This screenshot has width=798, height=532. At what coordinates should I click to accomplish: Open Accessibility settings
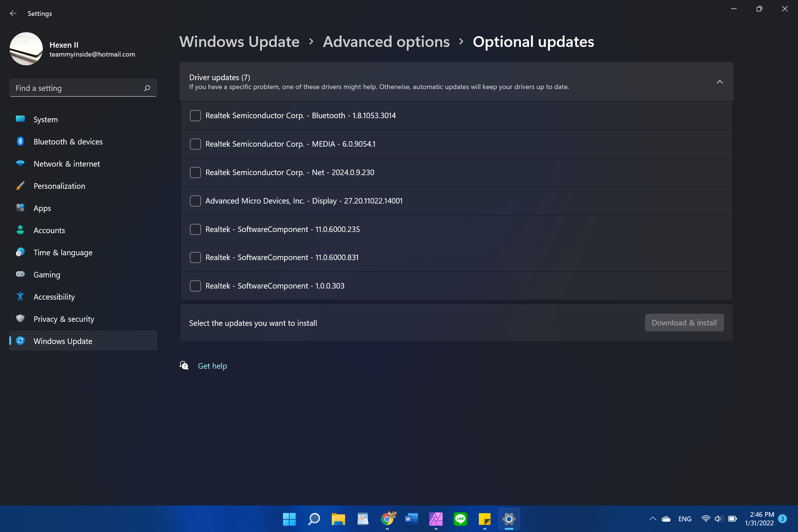click(54, 297)
